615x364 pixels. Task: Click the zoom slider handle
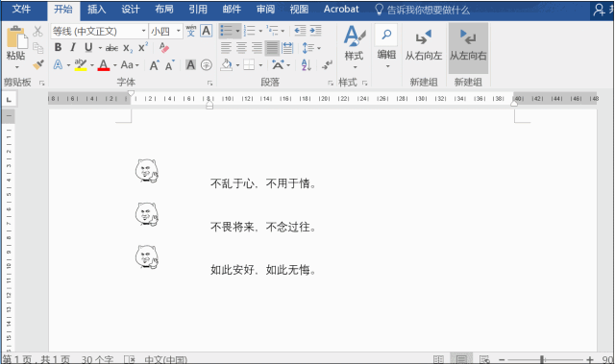[542, 359]
